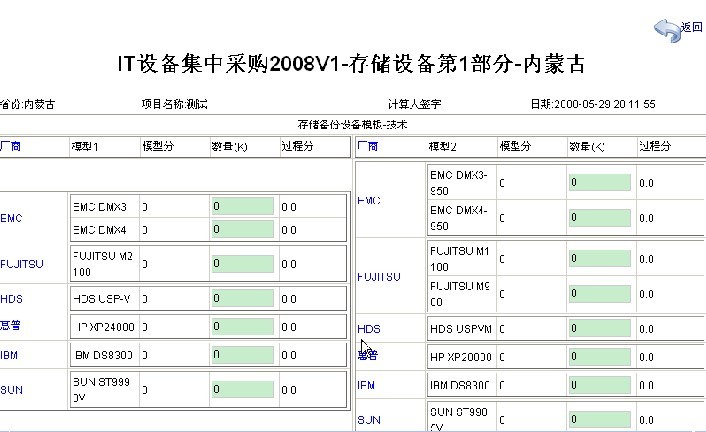The width and height of the screenshot is (706, 432).
Task: Click the 存储备份设备模板-技术 section caption
Action: [x=352, y=125]
